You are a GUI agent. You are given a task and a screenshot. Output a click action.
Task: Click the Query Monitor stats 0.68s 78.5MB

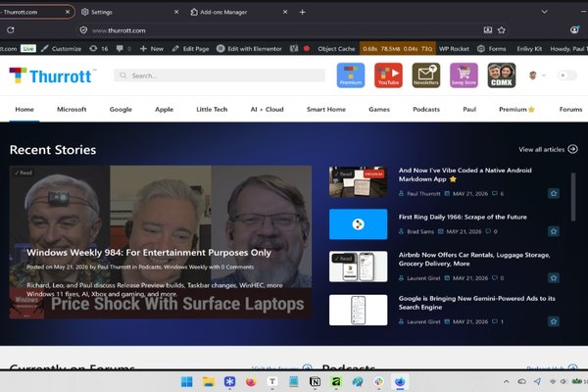click(398, 48)
